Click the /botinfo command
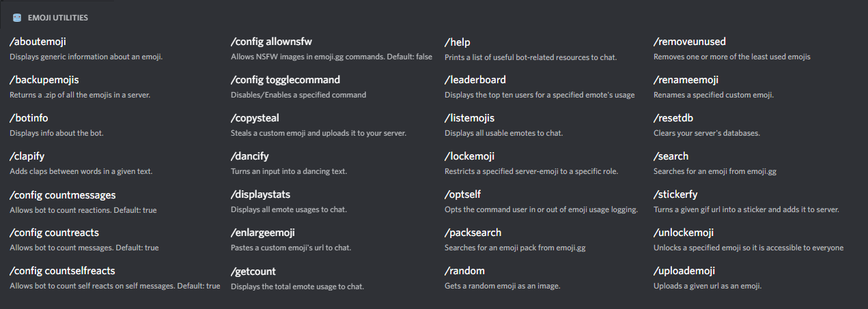Viewport: 868px width, 309px height. [x=29, y=119]
